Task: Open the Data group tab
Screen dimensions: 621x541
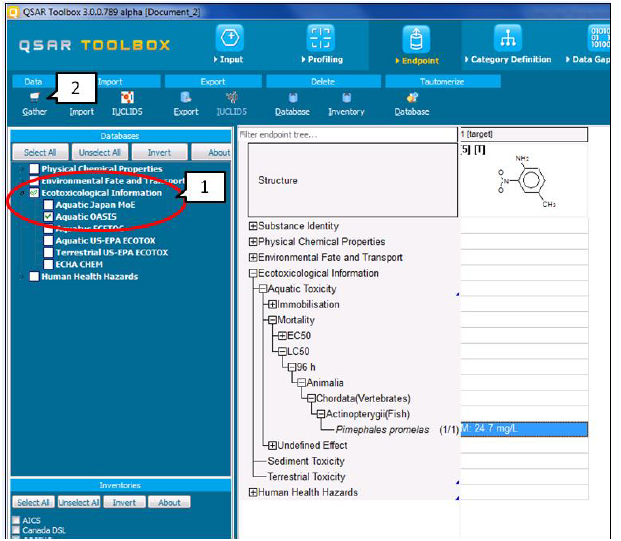Action: (33, 82)
